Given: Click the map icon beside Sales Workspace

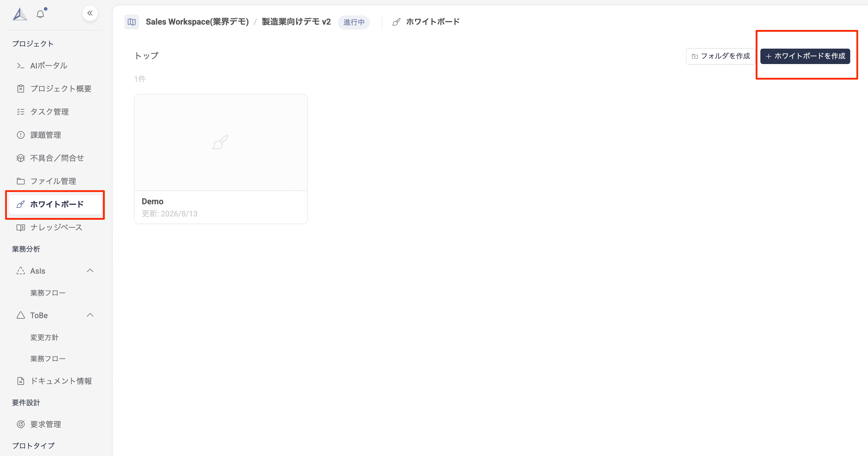Looking at the screenshot, I should [132, 22].
